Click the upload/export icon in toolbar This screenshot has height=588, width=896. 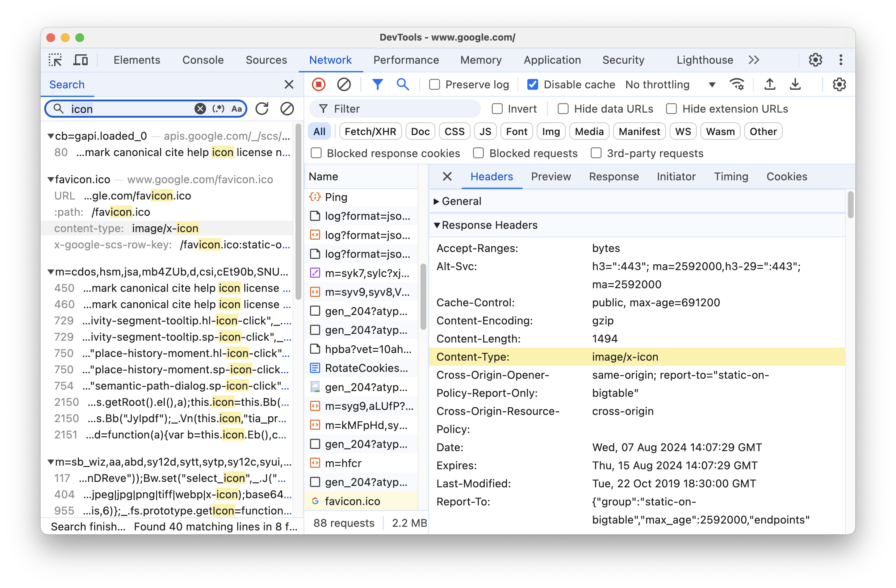coord(769,84)
